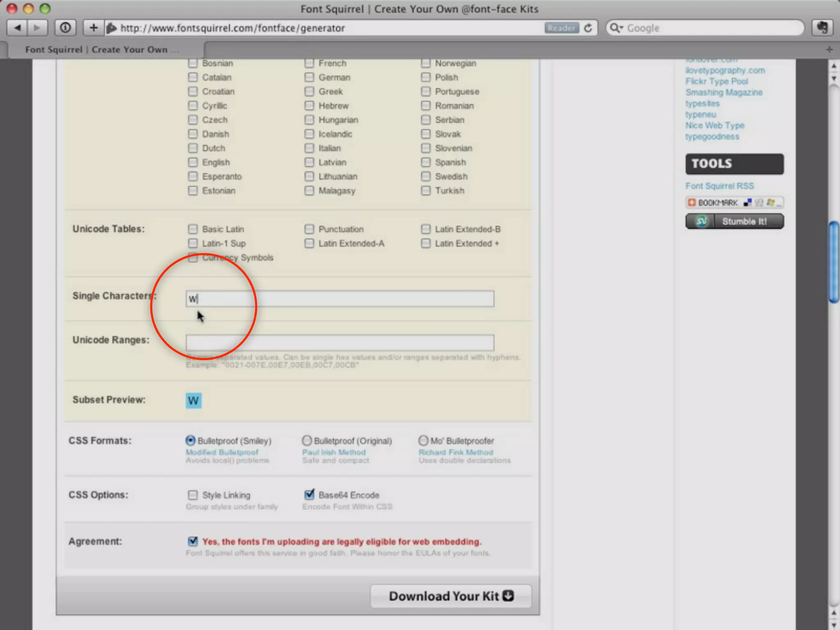Enable the Basic Latin unicode table
The height and width of the screenshot is (630, 840).
point(192,229)
